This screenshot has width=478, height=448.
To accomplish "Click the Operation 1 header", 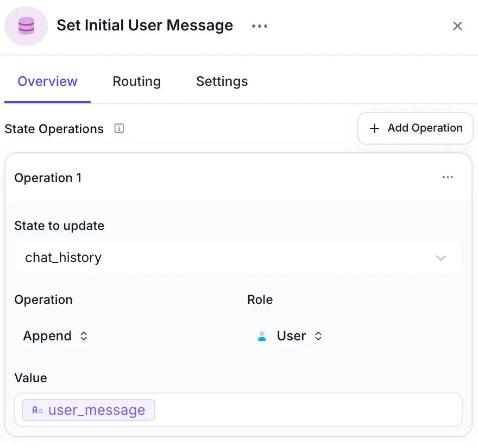I will [x=48, y=178].
